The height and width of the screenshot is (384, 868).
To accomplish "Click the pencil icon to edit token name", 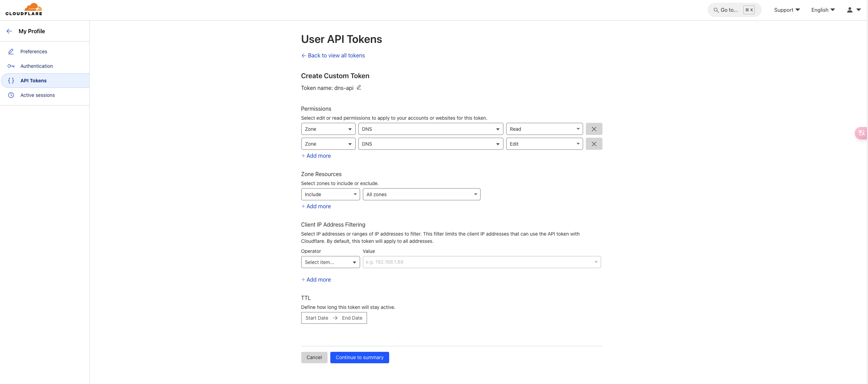I will click(359, 88).
